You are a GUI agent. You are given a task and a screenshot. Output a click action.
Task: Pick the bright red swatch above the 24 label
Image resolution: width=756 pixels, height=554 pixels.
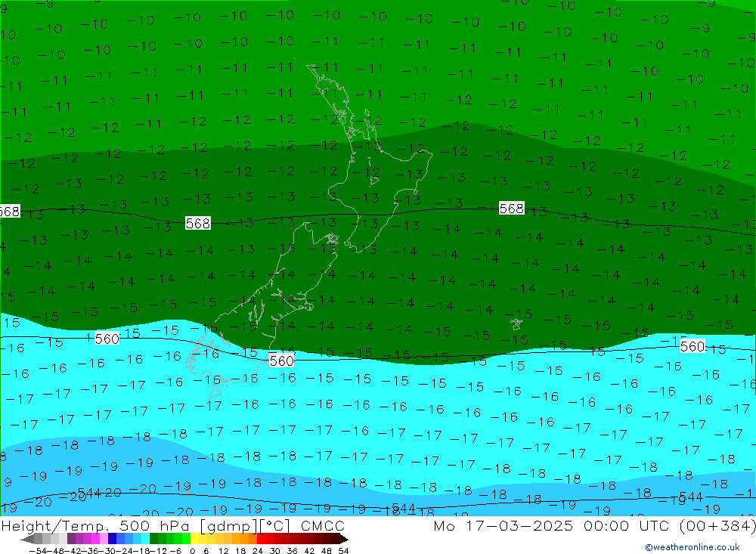261,539
